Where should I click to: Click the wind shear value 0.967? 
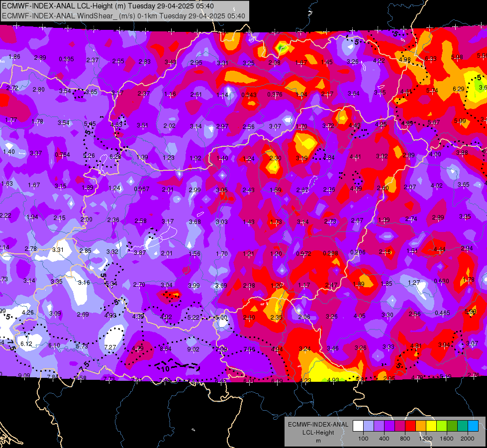click(142, 189)
